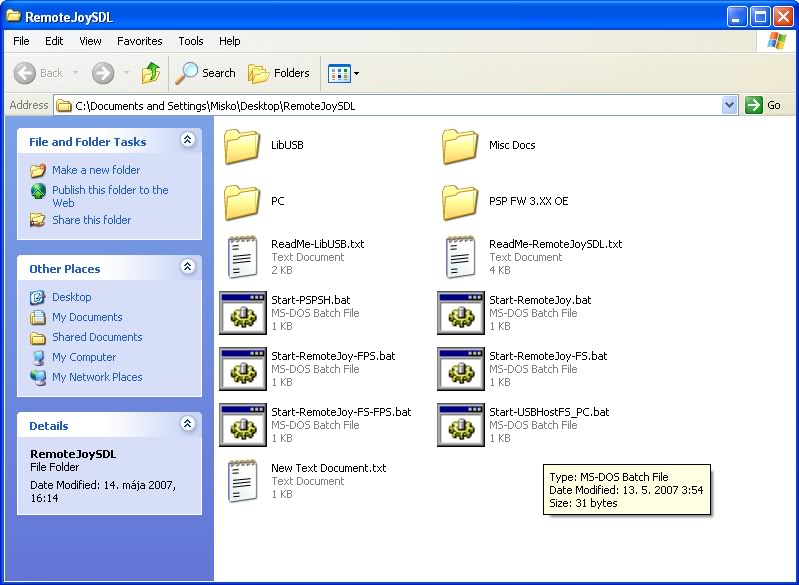Click Share this folder link
This screenshot has height=585, width=799.
(91, 220)
